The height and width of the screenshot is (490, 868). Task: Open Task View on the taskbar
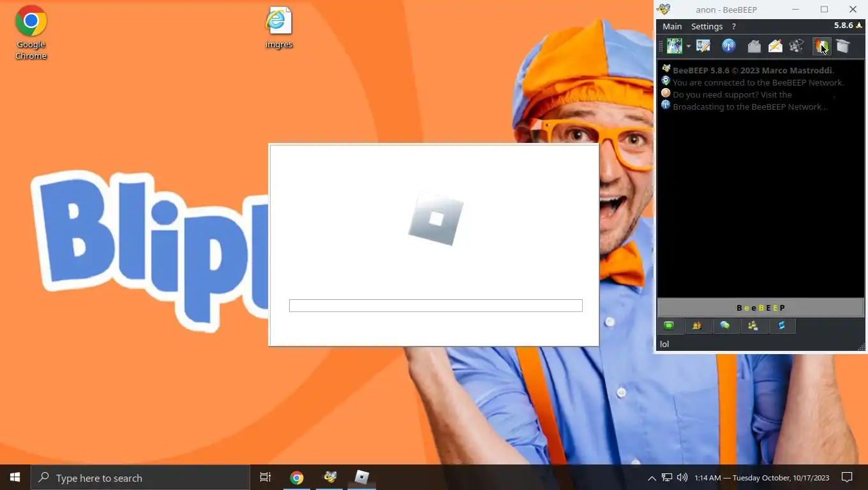[266, 477]
